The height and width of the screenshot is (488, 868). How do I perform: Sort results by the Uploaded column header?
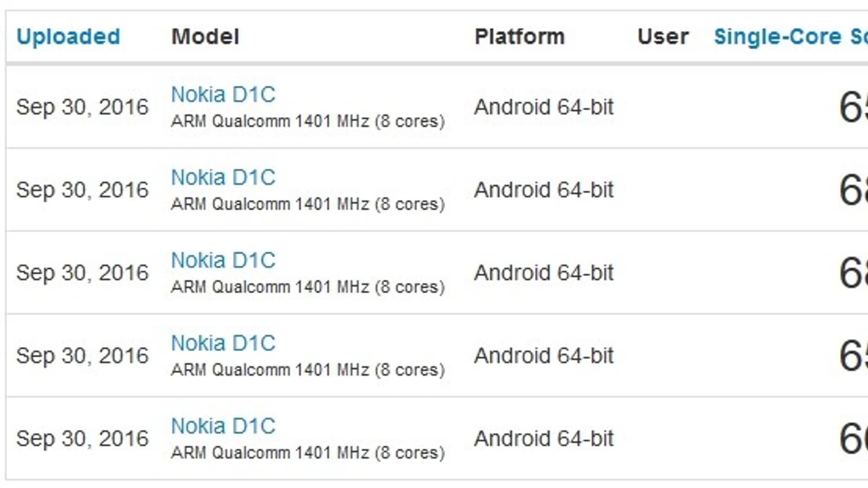click(x=68, y=37)
